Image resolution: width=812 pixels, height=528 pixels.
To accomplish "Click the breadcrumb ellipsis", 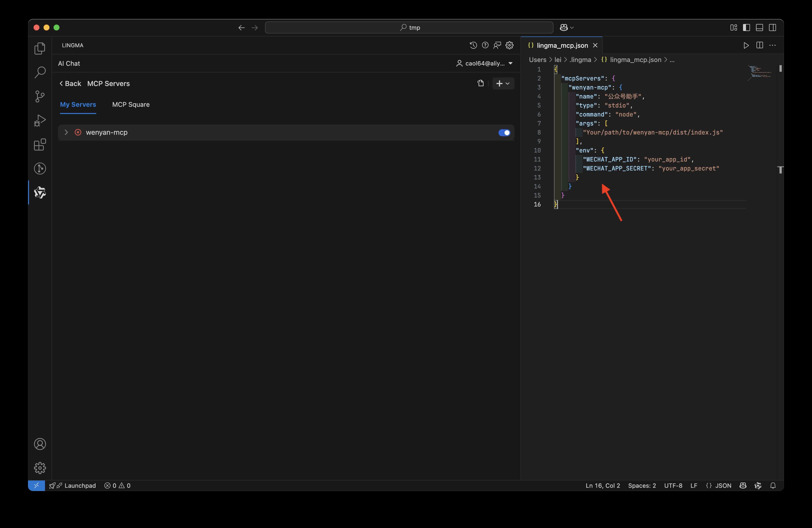I will 672,60.
